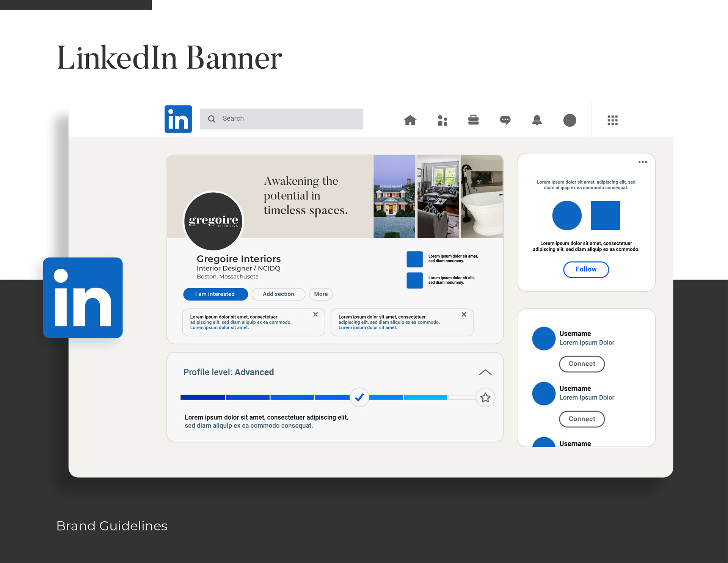
Task: Click the profile avatar circle in navbar
Action: [x=570, y=120]
